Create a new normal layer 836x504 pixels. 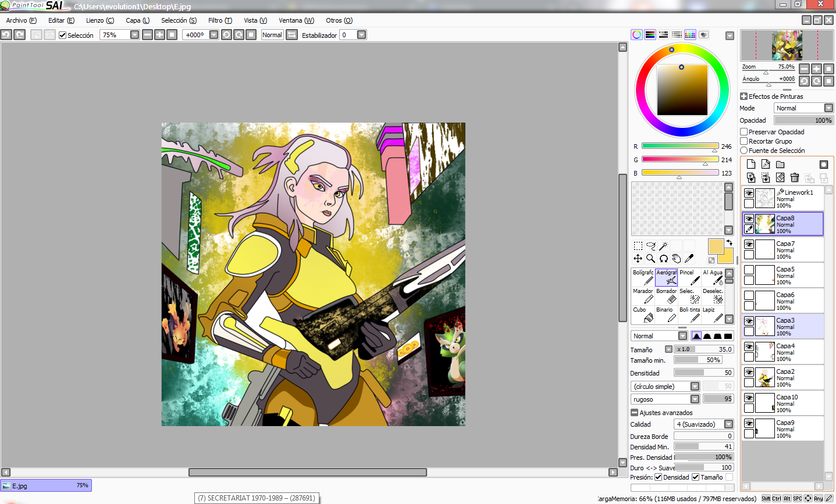click(x=751, y=165)
